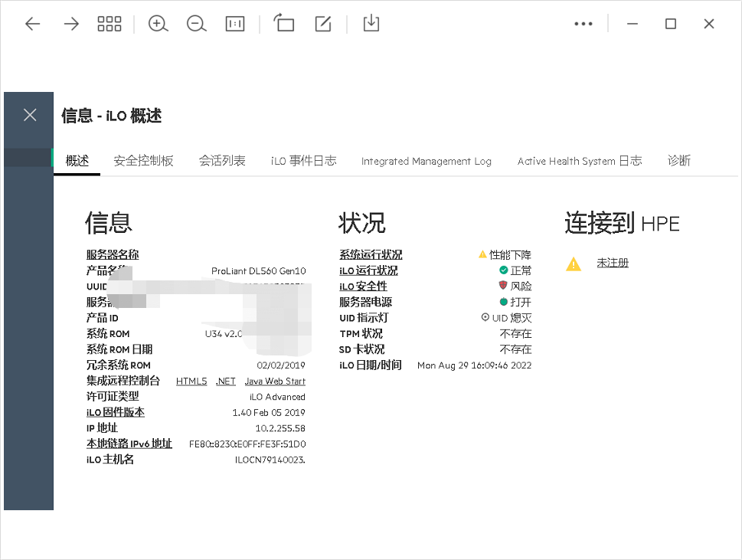Open the Integrated Management Log tab
Screen dimensions: 742x560
(x=426, y=161)
